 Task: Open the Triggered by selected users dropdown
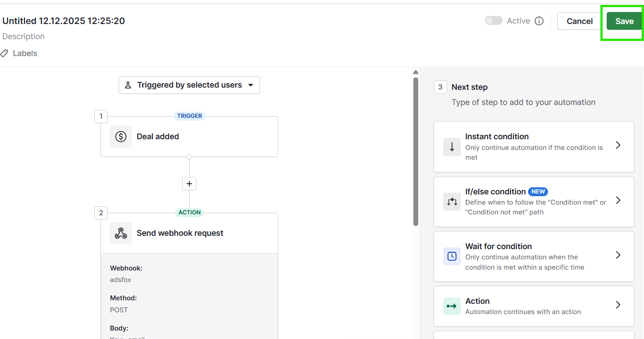(x=189, y=85)
